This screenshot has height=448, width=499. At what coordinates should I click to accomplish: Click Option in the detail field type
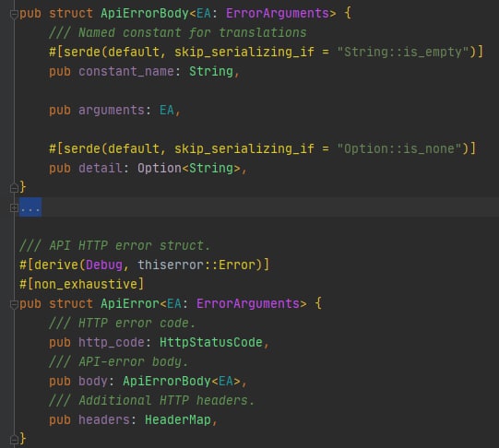160,168
